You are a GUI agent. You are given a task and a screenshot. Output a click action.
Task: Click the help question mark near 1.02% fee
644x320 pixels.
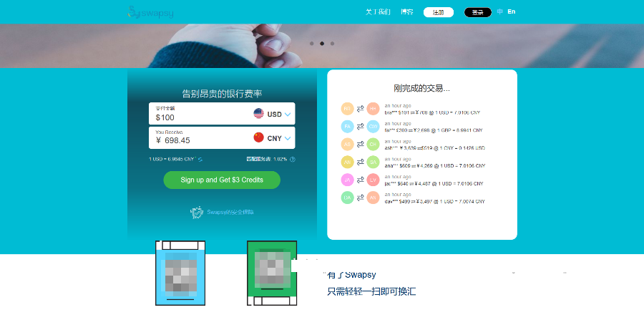click(x=293, y=160)
